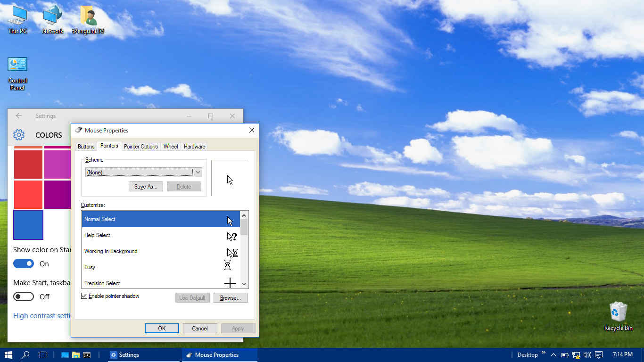Turn on the Make Start, taskbar transparent toggle

24,296
